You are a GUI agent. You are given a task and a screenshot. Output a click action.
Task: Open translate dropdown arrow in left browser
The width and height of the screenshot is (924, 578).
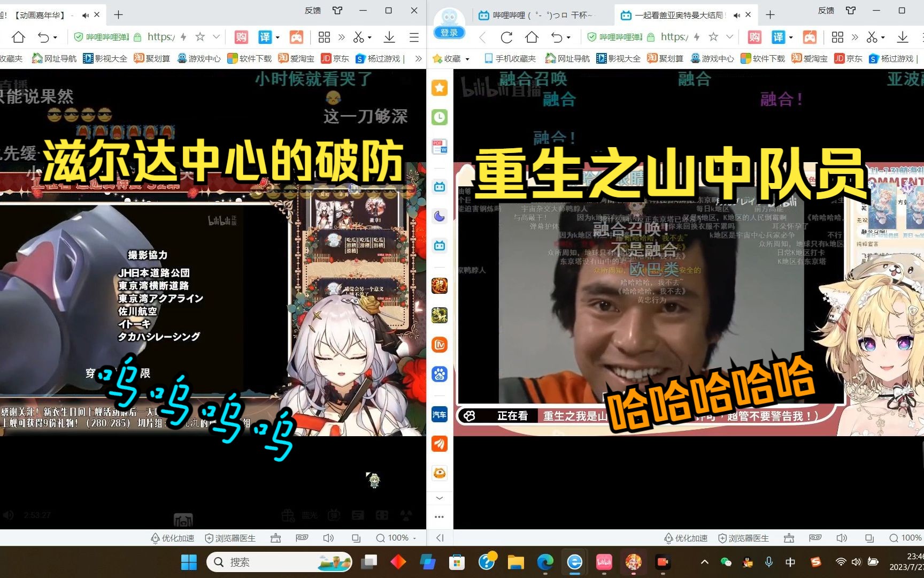278,37
